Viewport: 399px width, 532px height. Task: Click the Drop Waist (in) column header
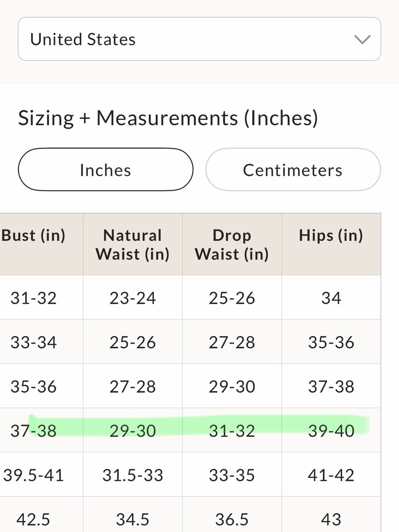coord(232,244)
